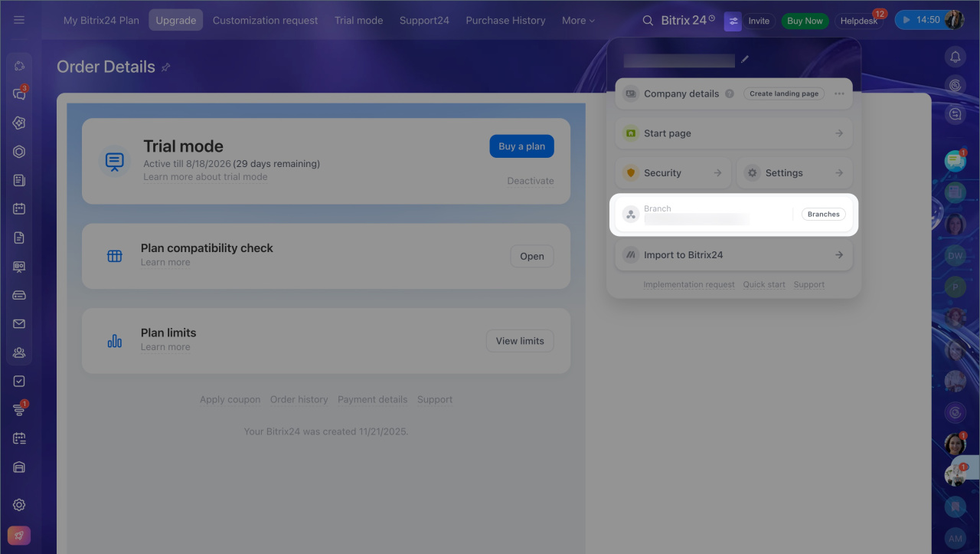Open the My Bitrix24 Plan tab
Image resolution: width=980 pixels, height=554 pixels.
(x=101, y=21)
